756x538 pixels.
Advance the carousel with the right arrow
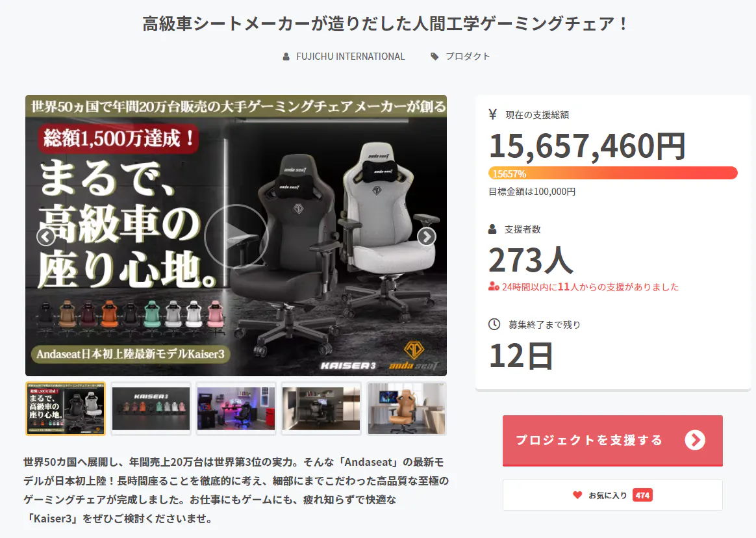(x=426, y=237)
